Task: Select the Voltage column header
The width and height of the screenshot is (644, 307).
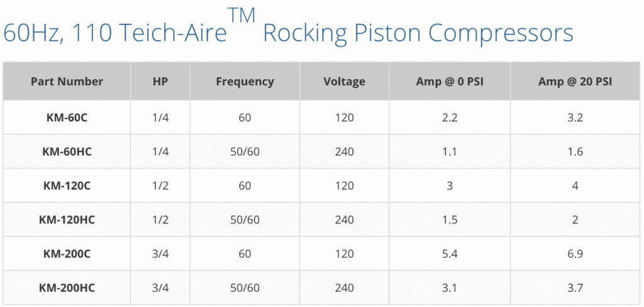Action: [344, 82]
